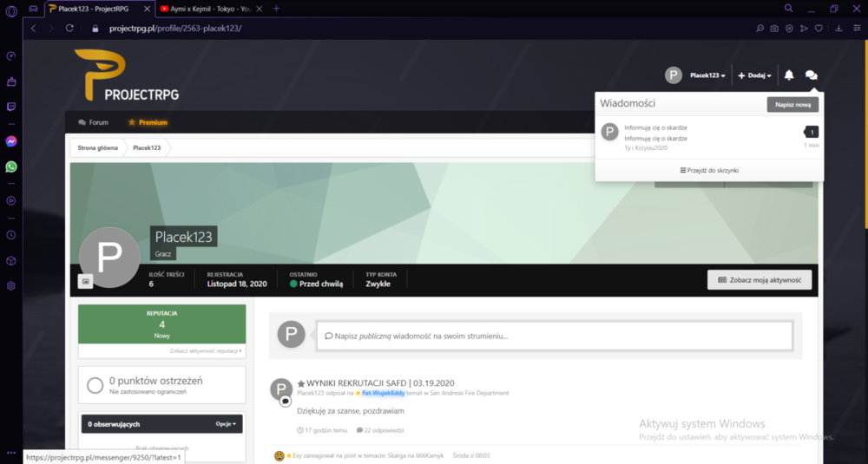Viewport: 868px width, 464px height.
Task: Click the browser search icon in title bar
Action: [788, 9]
